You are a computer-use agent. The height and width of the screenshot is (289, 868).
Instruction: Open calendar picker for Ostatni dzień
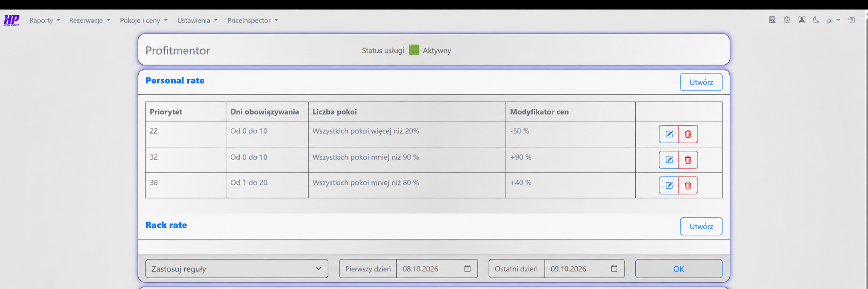614,269
